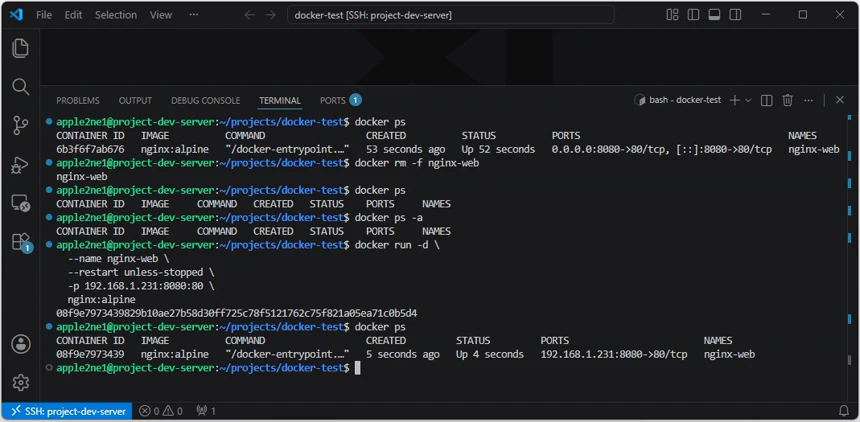
Task: Split the terminal
Action: click(x=767, y=100)
